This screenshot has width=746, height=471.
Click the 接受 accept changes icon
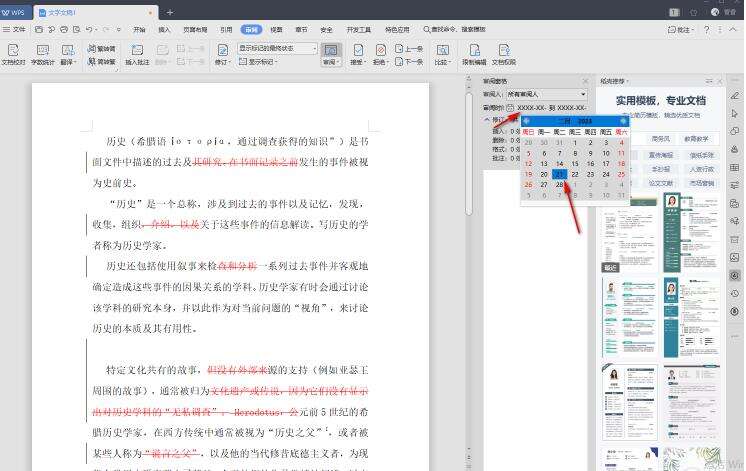click(x=357, y=49)
